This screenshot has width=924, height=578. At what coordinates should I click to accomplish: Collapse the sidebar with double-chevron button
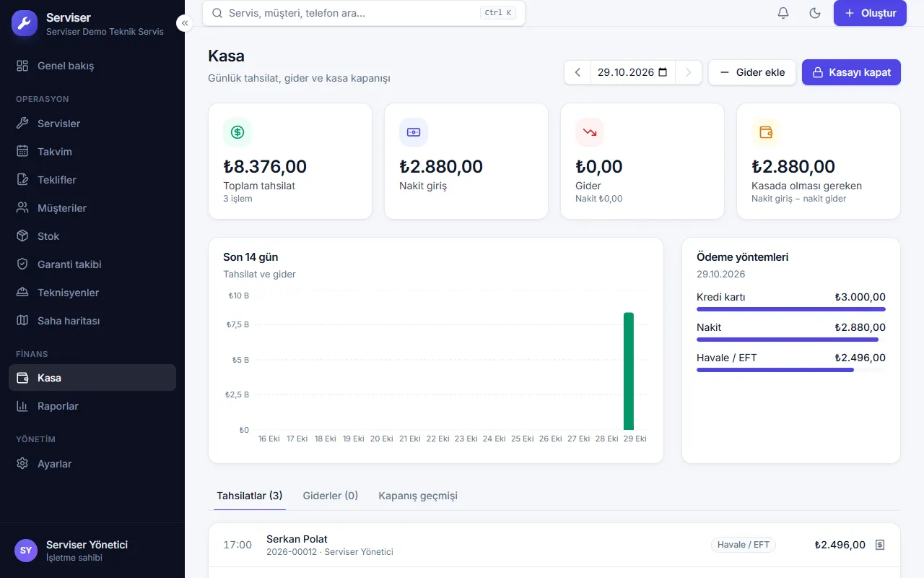[185, 23]
